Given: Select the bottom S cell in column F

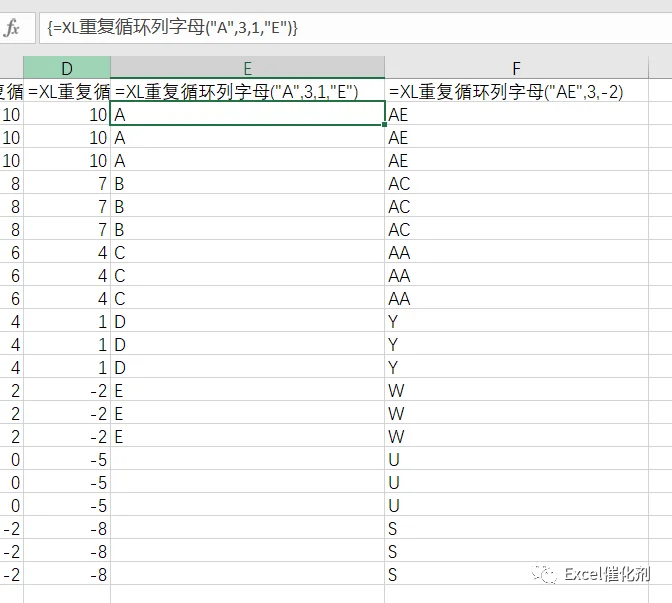Looking at the screenshot, I should click(516, 574).
